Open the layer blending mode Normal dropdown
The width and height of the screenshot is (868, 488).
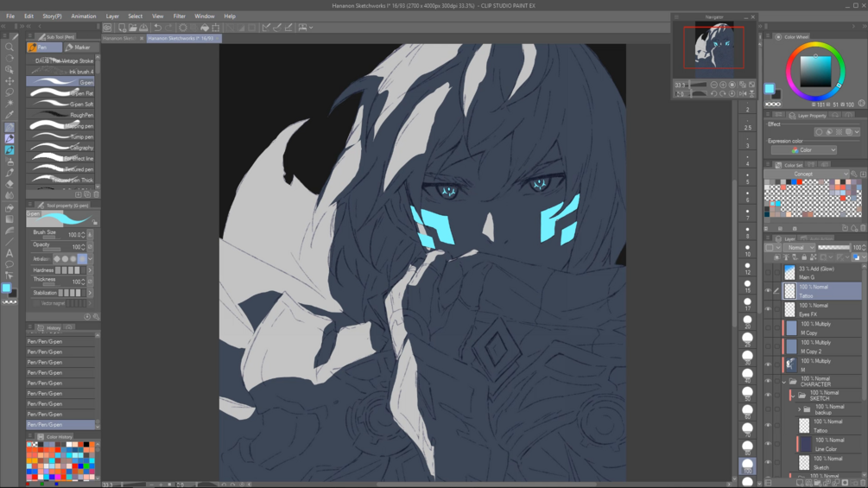[801, 247]
